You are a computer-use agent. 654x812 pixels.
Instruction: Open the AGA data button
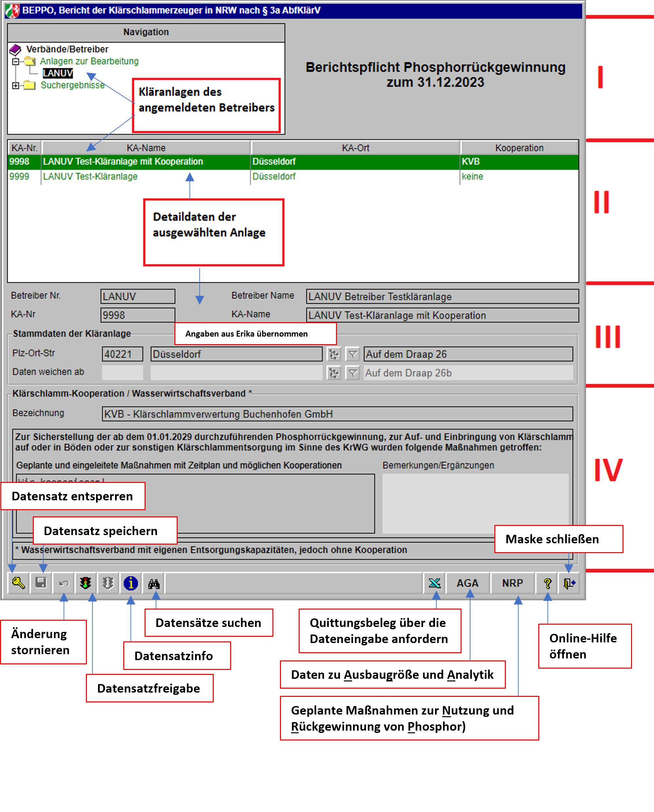[x=467, y=583]
